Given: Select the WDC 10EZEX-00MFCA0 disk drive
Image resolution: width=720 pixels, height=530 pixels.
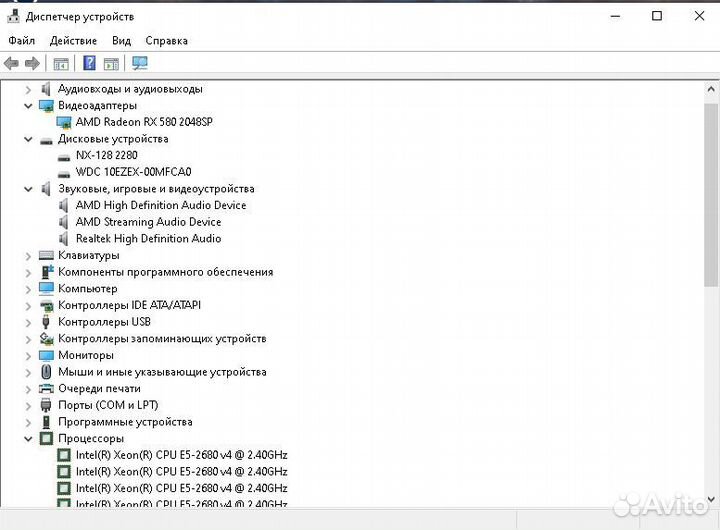Looking at the screenshot, I should tap(133, 172).
